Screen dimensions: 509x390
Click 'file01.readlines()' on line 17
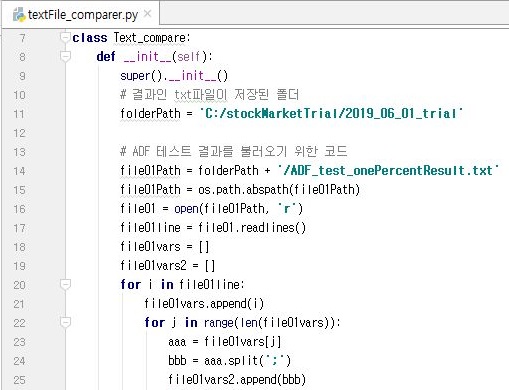pos(252,228)
